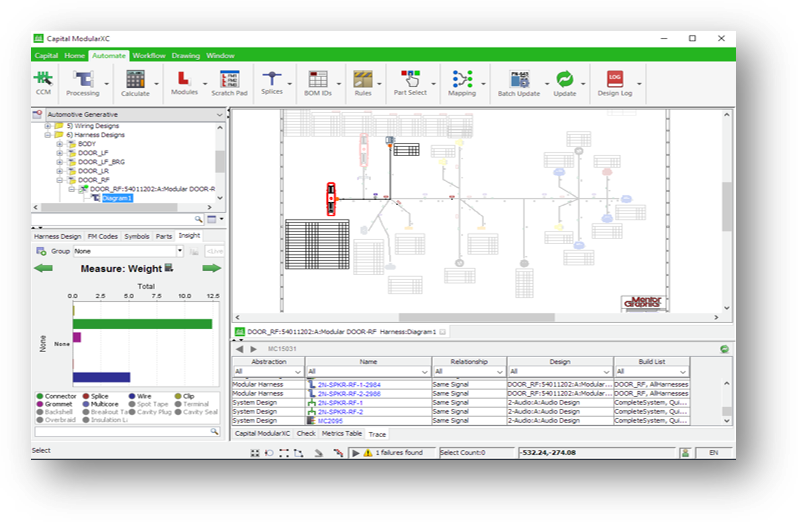This screenshot has width=798, height=522.
Task: Open the Scratch Pad tool
Action: point(230,83)
